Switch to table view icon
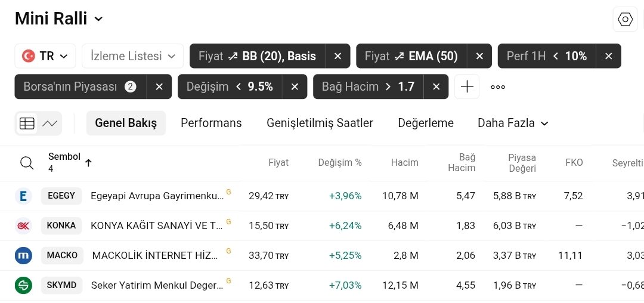Image resolution: width=644 pixels, height=303 pixels. pyautogui.click(x=27, y=123)
